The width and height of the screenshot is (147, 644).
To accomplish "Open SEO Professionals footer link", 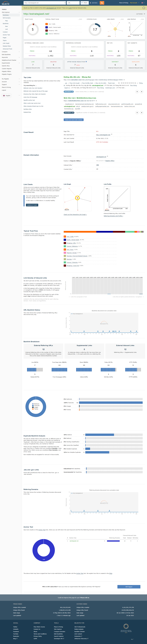I will [x=80, y=627].
